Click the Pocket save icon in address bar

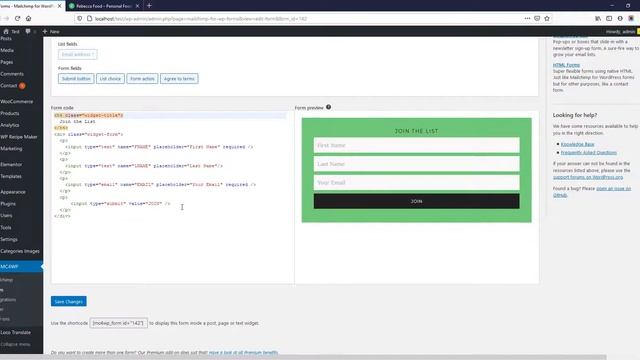coord(537,18)
